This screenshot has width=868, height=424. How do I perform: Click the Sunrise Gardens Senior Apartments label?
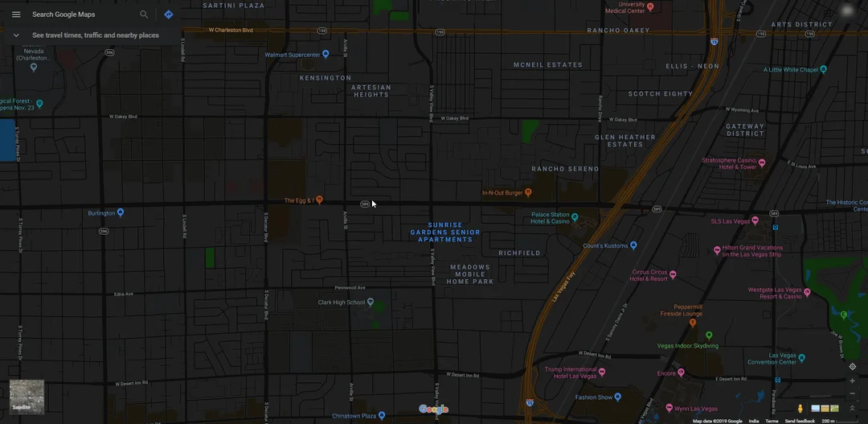[445, 233]
